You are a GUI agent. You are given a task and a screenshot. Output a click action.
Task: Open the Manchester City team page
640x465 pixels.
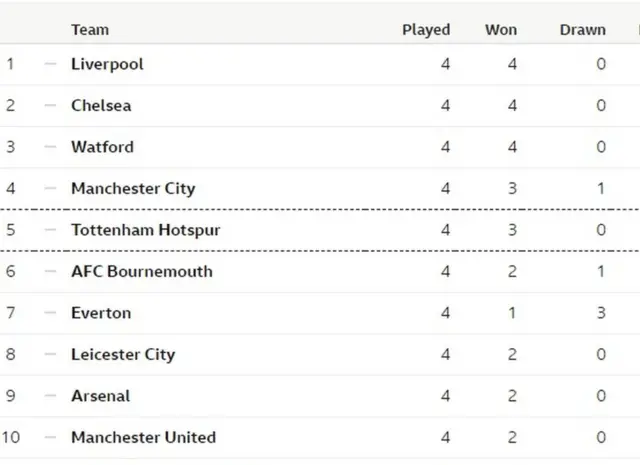coord(133,188)
